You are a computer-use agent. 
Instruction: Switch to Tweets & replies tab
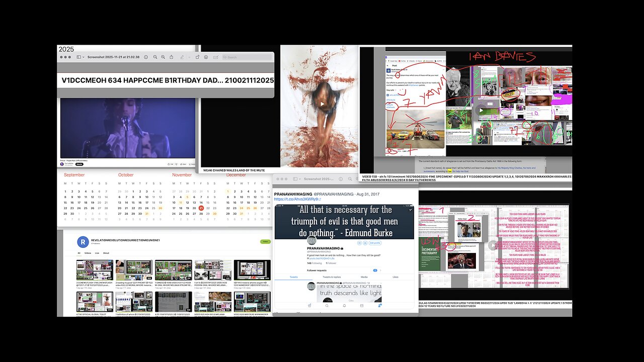332,277
